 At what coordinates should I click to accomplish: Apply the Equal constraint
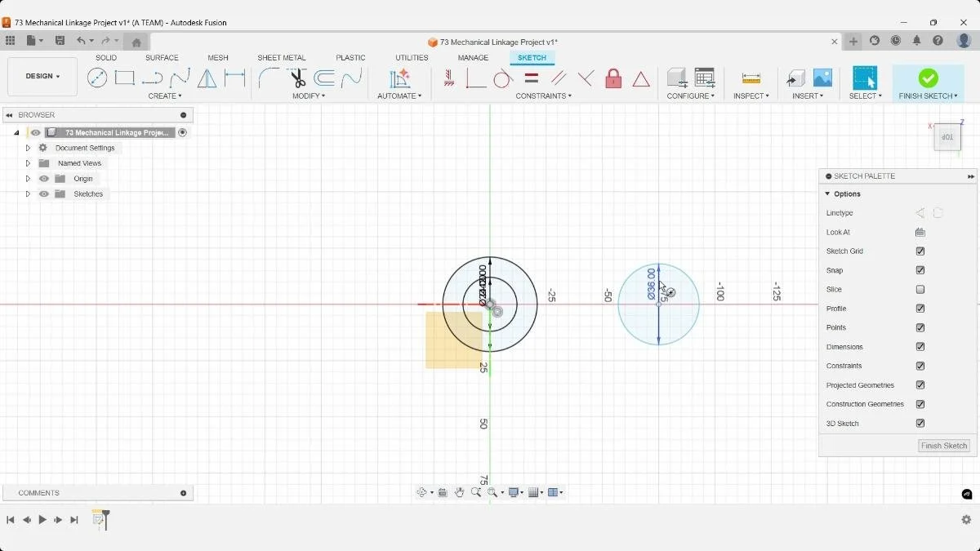tap(531, 78)
